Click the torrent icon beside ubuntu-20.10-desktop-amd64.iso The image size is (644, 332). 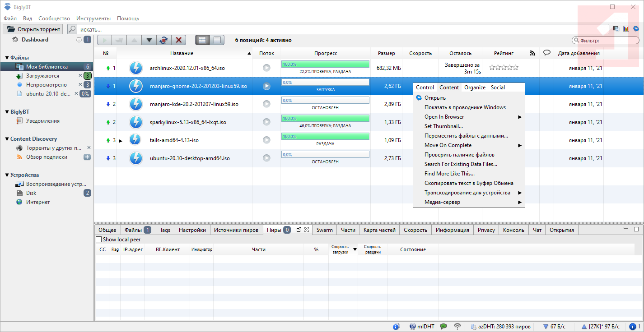(136, 158)
